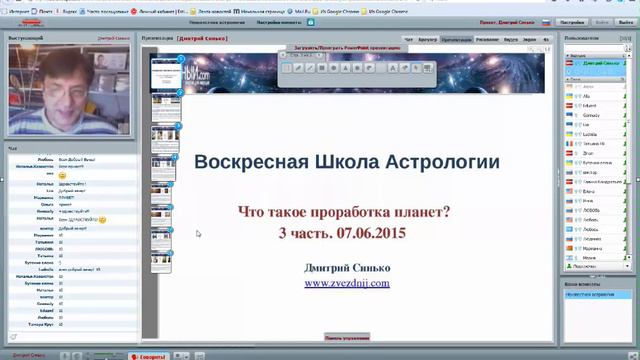
Task: Open slide thumbnail number 3
Action: [165, 140]
